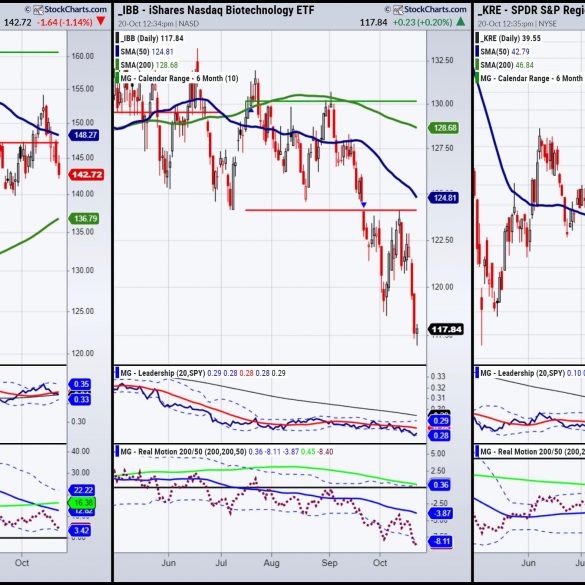585x585 pixels.
Task: Click the Oct label on left chart axis
Action: click(x=22, y=563)
